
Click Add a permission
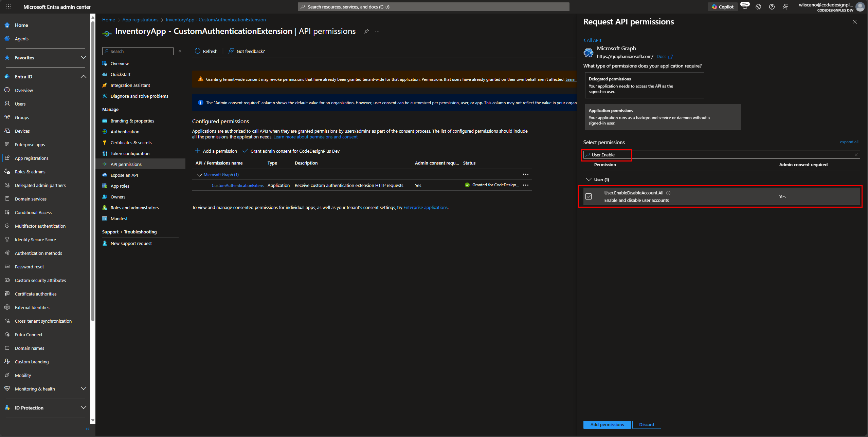pyautogui.click(x=216, y=151)
